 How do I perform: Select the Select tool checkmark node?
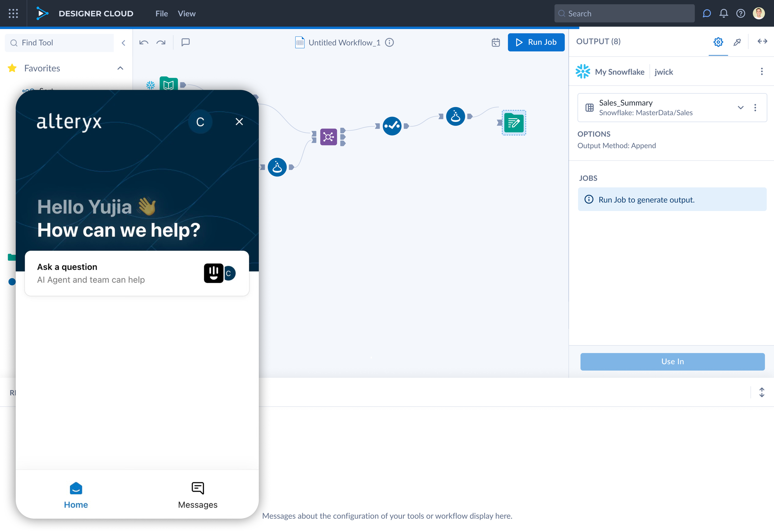coord(392,126)
